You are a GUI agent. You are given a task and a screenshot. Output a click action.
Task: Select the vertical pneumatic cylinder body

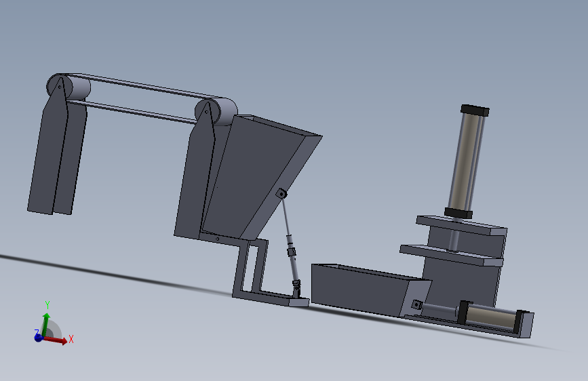point(465,162)
